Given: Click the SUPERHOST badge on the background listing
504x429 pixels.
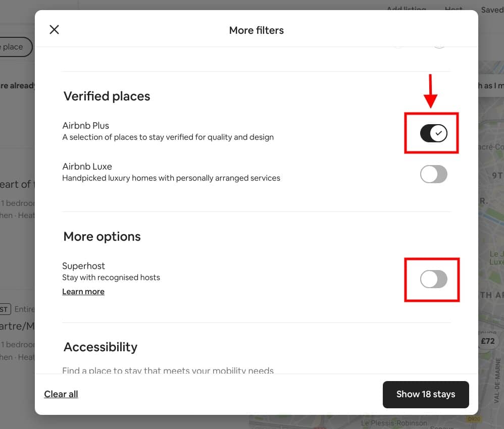Looking at the screenshot, I should click(4, 309).
